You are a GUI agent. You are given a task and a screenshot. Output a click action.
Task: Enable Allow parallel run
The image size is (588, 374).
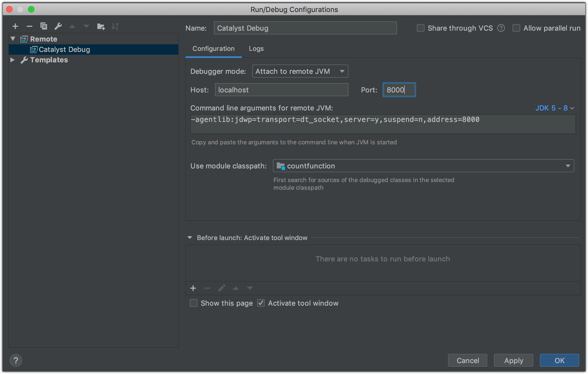(x=516, y=28)
